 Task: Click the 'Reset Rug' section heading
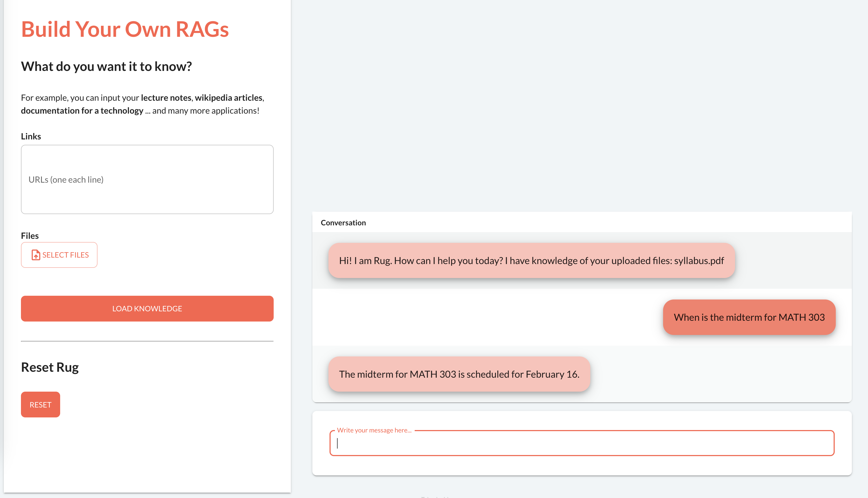pos(50,367)
